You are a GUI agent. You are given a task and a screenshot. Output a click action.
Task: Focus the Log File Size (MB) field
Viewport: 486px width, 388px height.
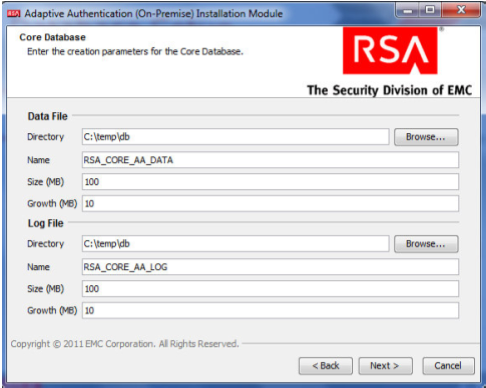pos(270,289)
